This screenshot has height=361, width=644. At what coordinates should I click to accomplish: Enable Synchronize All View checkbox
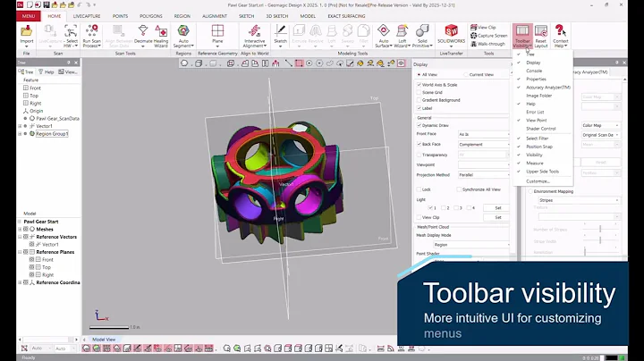(459, 189)
